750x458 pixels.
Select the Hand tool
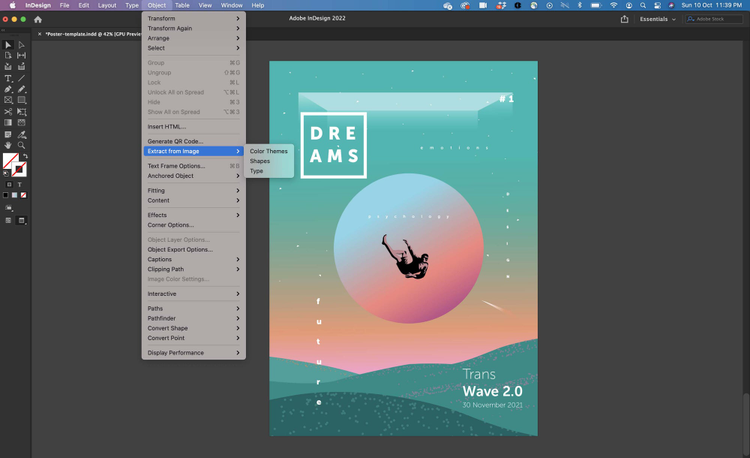[8, 145]
